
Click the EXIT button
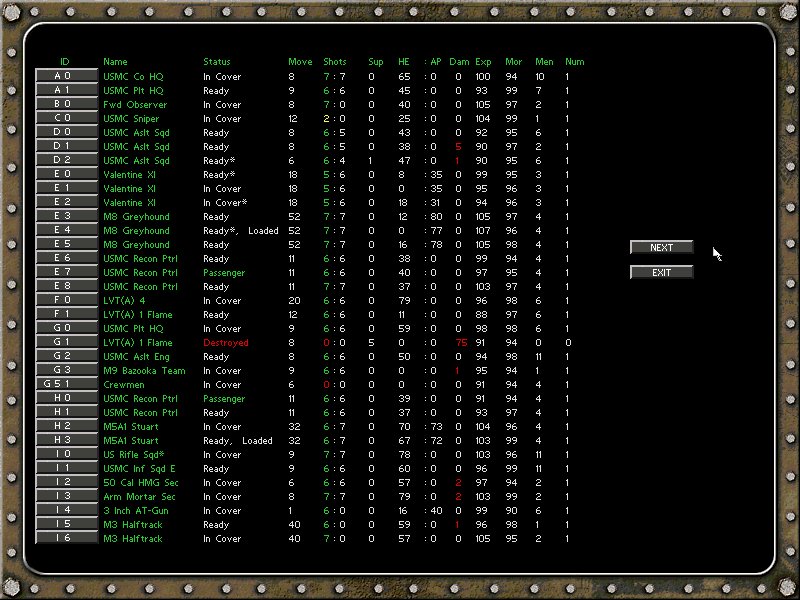(662, 272)
